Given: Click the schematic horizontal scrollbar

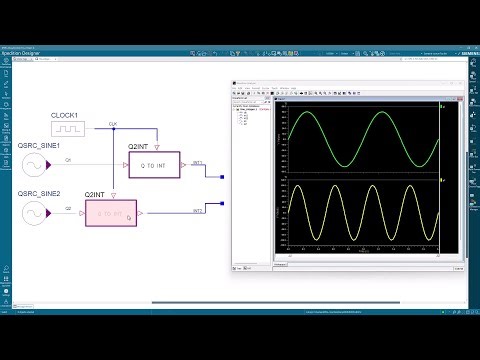Looking at the screenshot, I should point(276,303).
